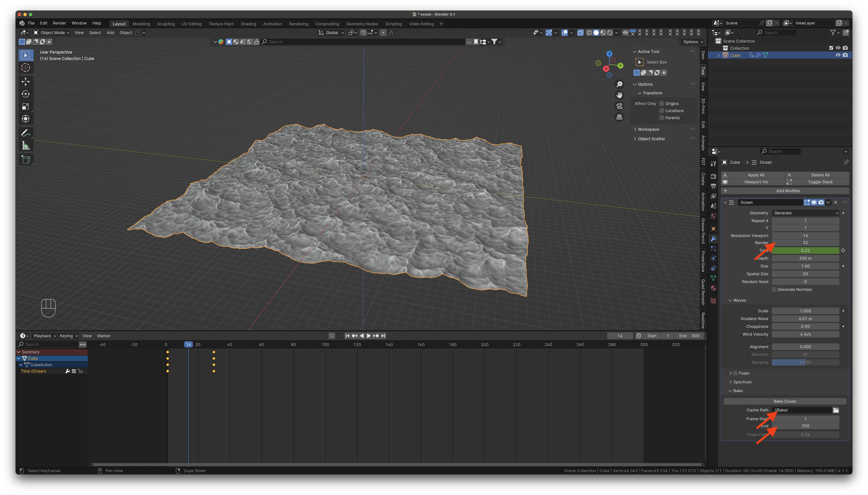Open the Add menu in viewport header
Viewport: 868px width, 495px height.
click(x=110, y=33)
